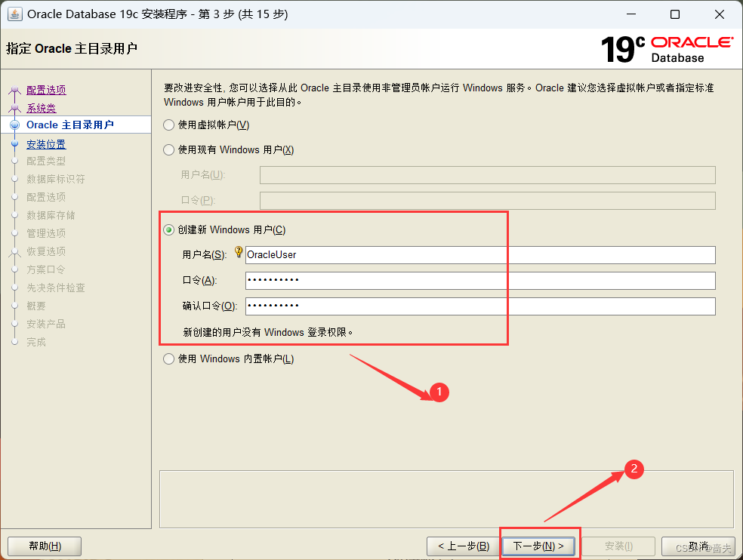
Task: Click the step node icon beside 安装位置
Action: click(x=17, y=143)
